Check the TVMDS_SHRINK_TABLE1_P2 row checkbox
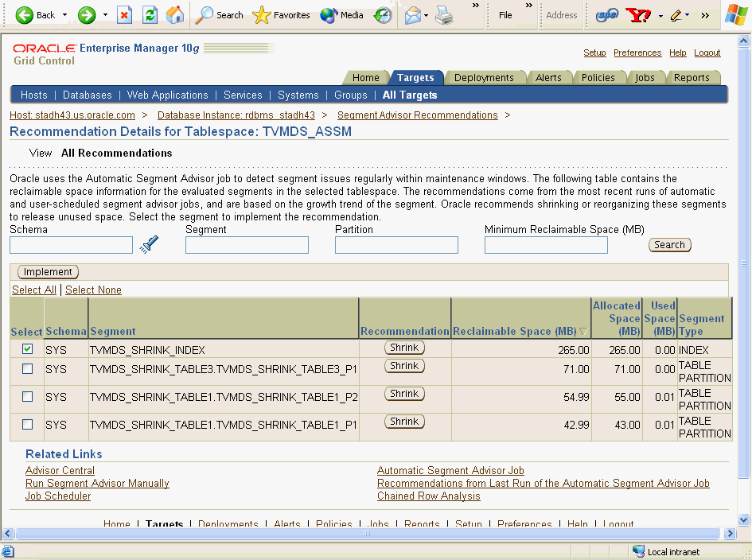The height and width of the screenshot is (560, 752). (27, 397)
